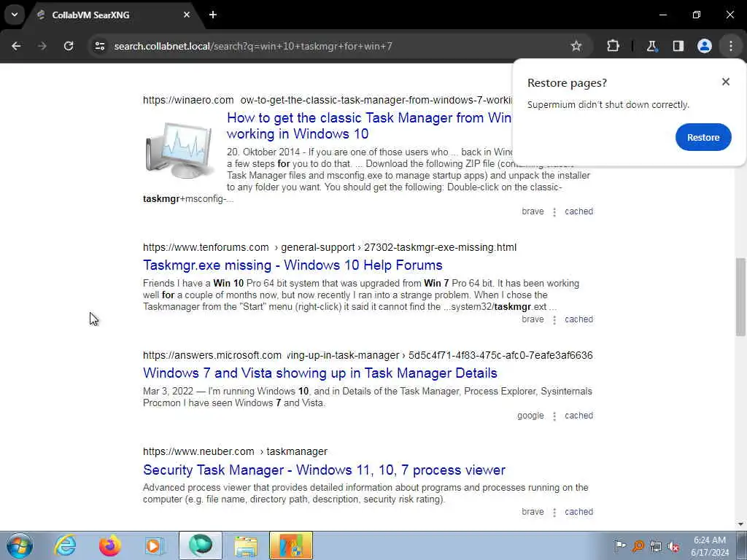Image resolution: width=747 pixels, height=560 pixels.
Task: Close the CollabVM SearXNG tab
Action: [x=187, y=15]
